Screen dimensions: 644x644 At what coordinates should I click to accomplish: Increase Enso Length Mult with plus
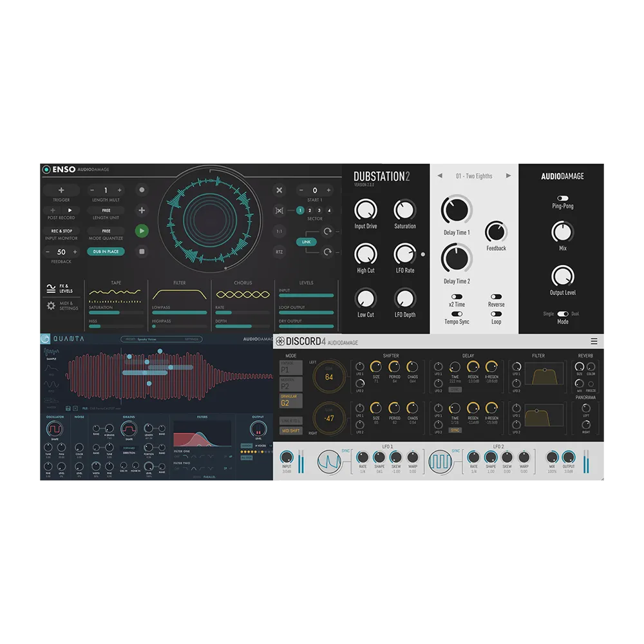(120, 190)
